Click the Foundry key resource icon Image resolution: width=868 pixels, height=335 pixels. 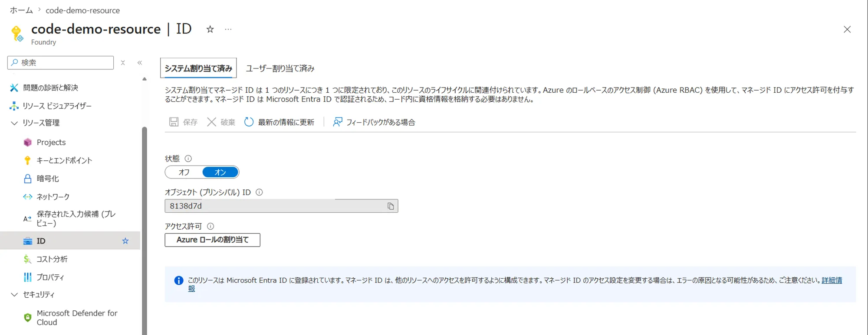point(17,33)
